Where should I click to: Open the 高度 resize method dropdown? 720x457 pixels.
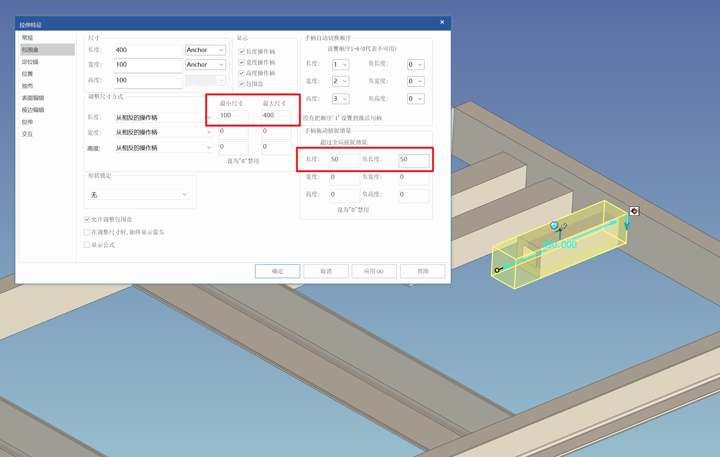[163, 147]
